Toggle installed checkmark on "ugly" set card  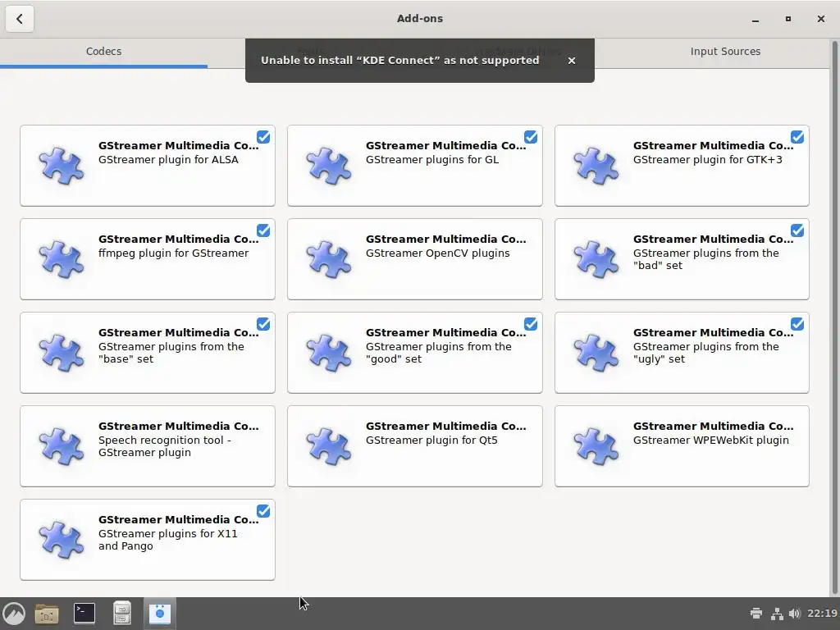click(797, 324)
